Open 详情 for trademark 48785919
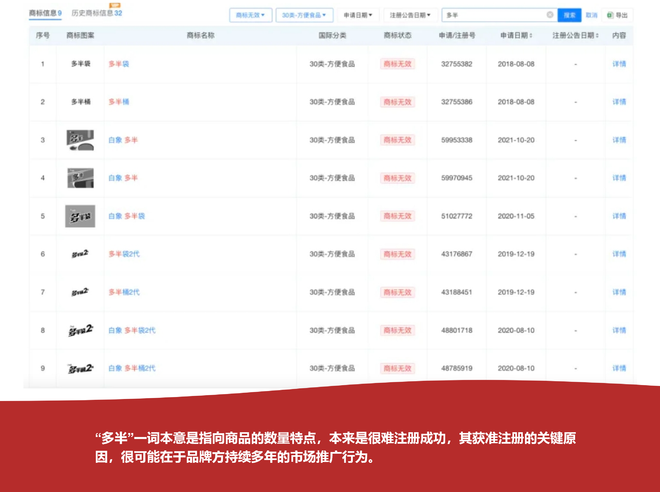The height and width of the screenshot is (492, 660). point(619,368)
